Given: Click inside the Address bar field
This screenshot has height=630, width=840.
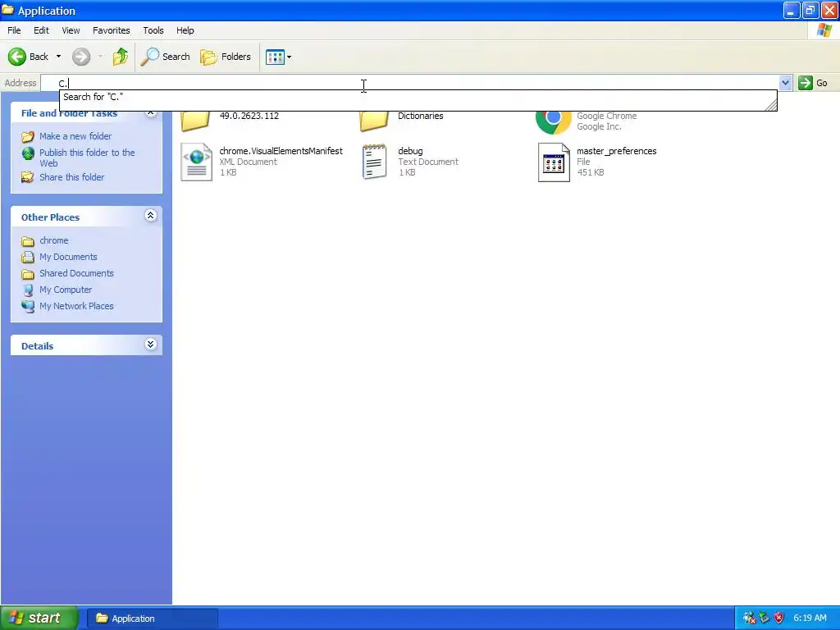Looking at the screenshot, I should pyautogui.click(x=410, y=83).
